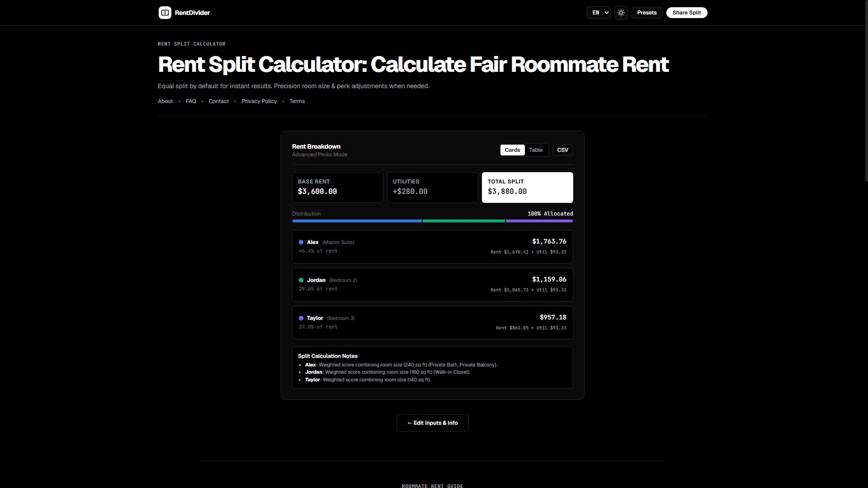Open the Presets menu
This screenshot has height=488, width=868.
647,13
